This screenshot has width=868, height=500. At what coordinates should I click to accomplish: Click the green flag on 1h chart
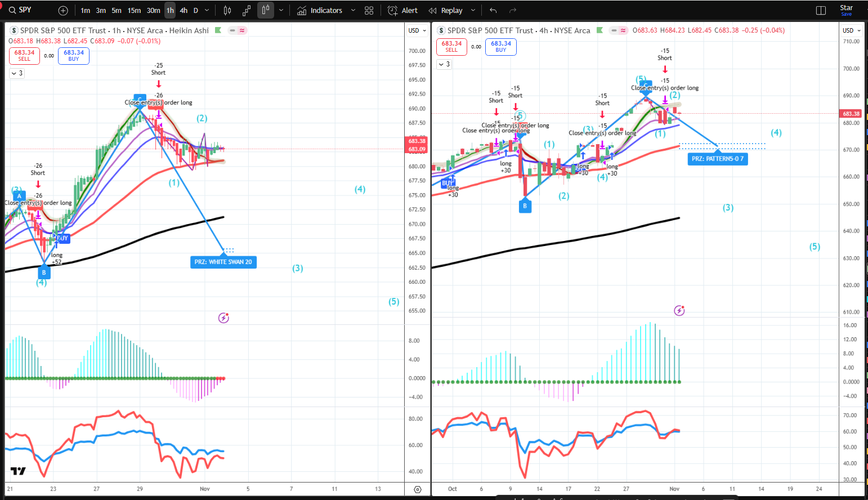[218, 30]
